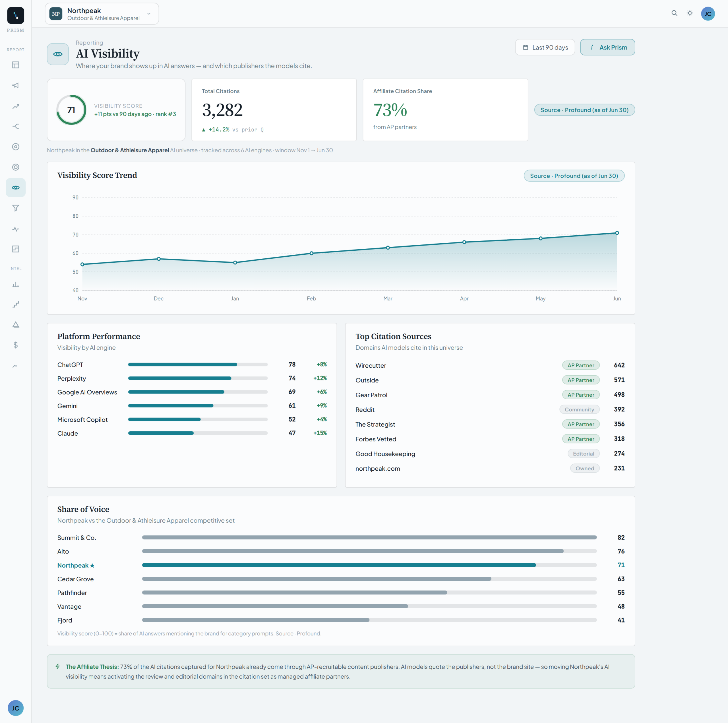Click the Outside citation count 571

tap(619, 380)
